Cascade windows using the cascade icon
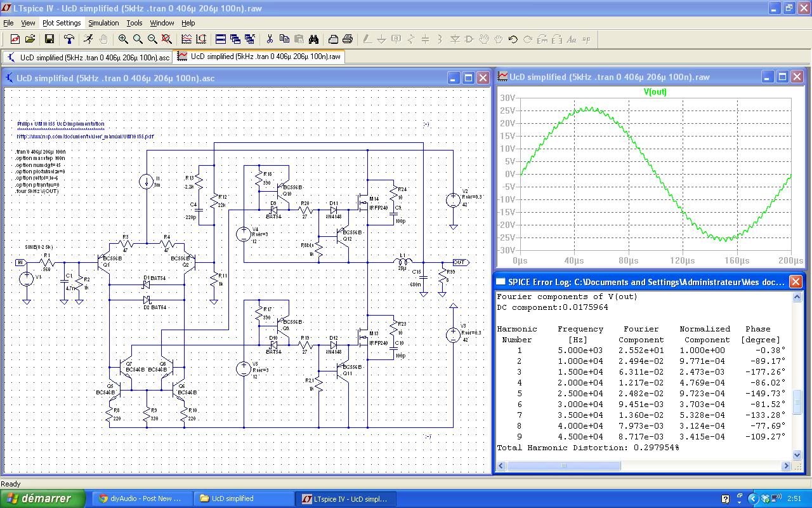This screenshot has width=812, height=508. [x=235, y=39]
